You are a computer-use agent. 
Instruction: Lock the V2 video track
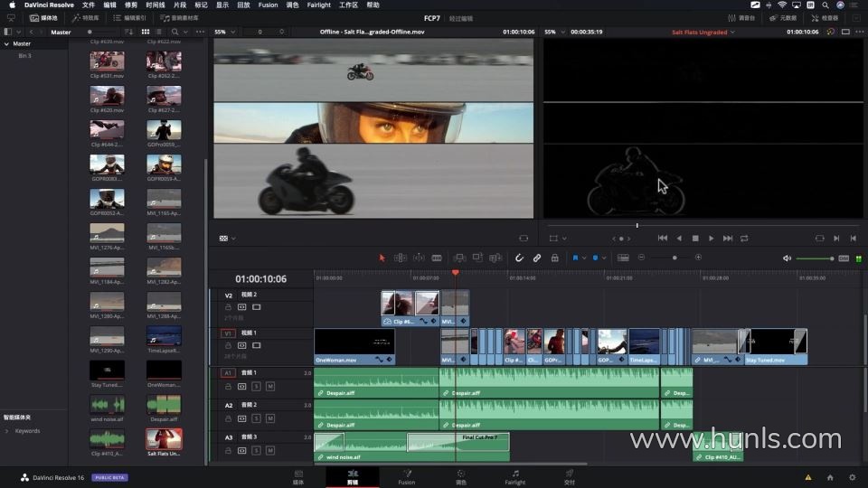point(229,307)
